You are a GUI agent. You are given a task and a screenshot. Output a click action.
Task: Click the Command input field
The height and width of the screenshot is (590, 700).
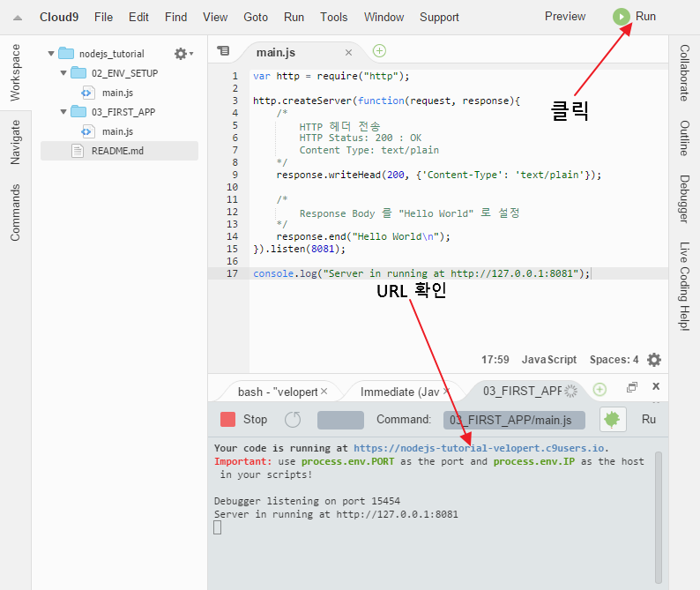tap(513, 420)
